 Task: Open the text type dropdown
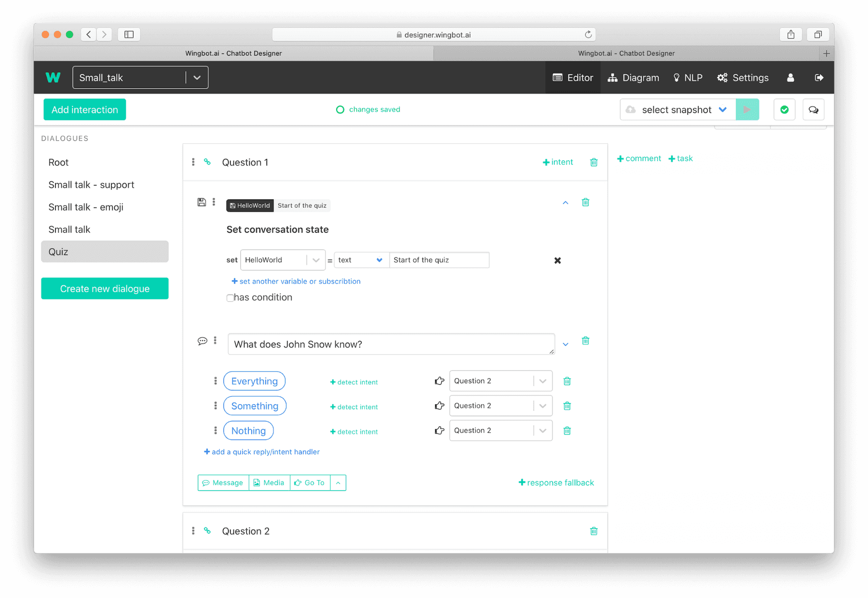point(379,260)
